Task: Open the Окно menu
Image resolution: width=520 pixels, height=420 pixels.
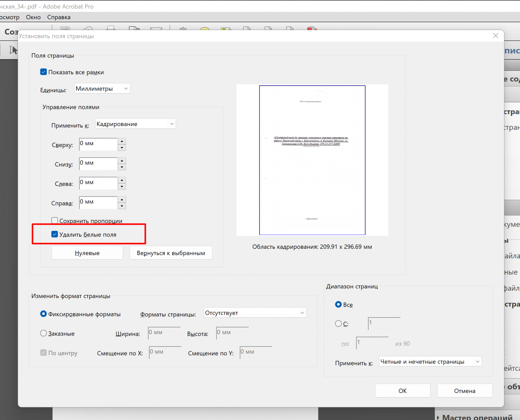Action: tap(33, 17)
